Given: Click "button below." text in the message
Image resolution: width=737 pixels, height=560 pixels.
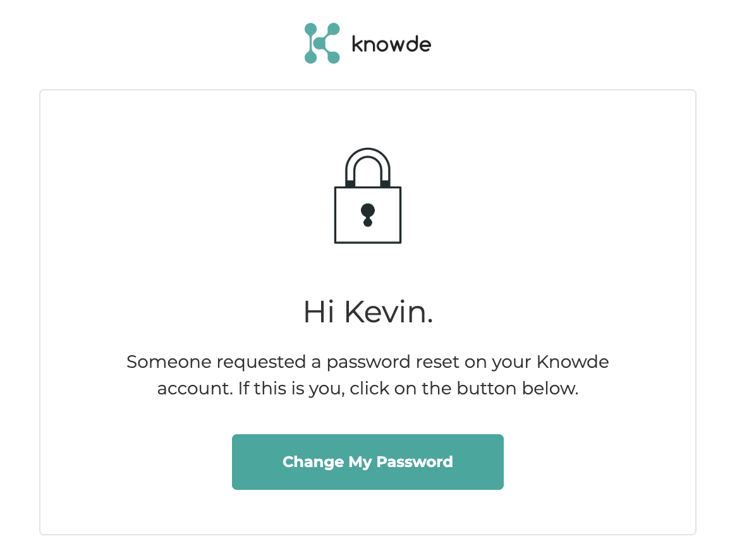Looking at the screenshot, I should click(x=518, y=388).
